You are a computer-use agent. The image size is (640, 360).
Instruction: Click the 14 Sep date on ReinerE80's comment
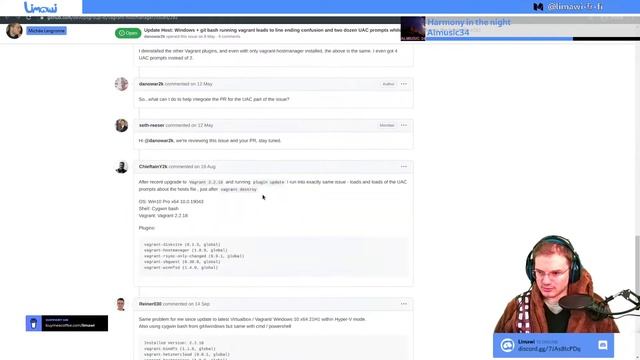[x=202, y=304]
